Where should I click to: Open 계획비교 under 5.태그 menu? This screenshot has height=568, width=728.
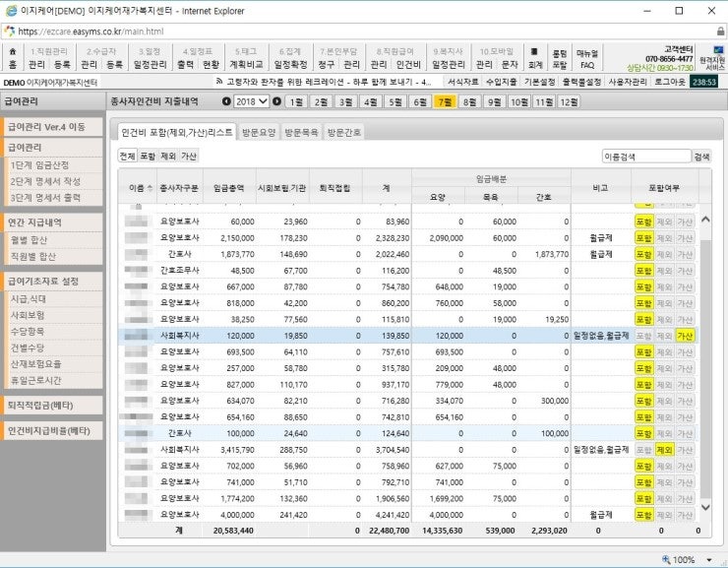[x=246, y=65]
